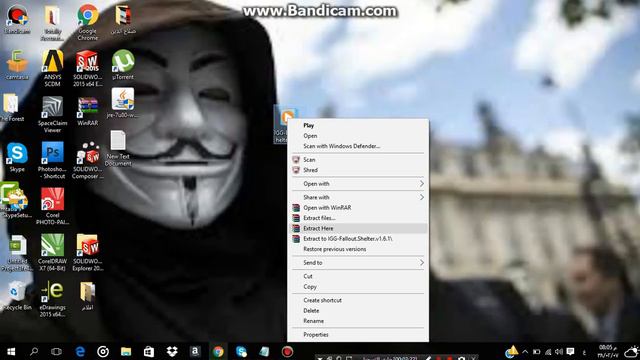The width and height of the screenshot is (640, 360).
Task: Open the SOLIDWORKS Explorer desktop icon
Action: click(88, 253)
